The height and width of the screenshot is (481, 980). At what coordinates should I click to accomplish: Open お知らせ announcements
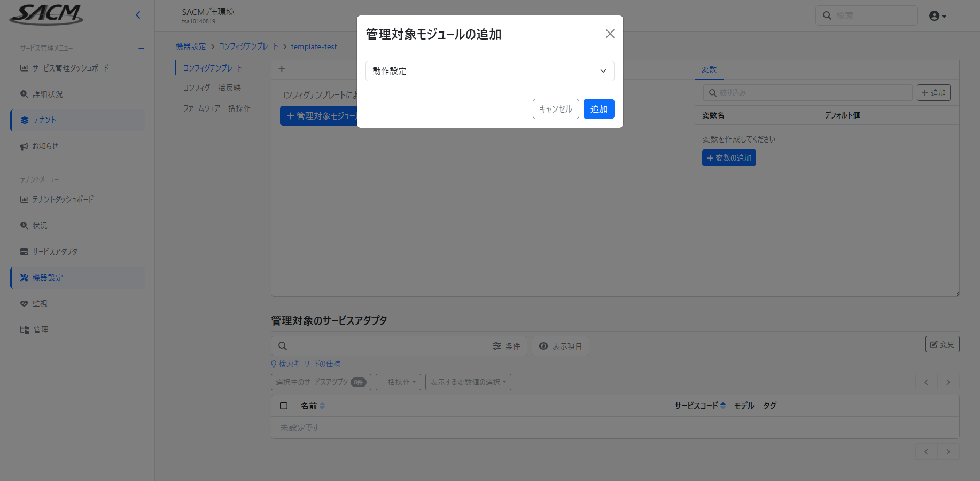(x=45, y=146)
